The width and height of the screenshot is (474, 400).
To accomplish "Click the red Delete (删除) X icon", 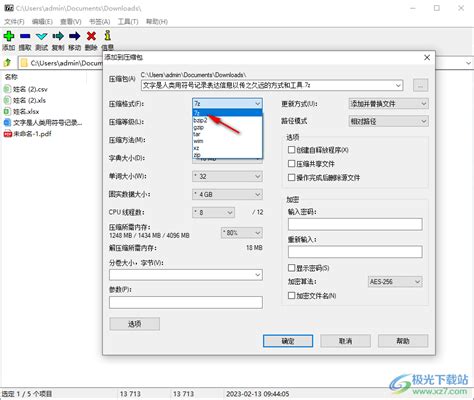I will tap(91, 36).
